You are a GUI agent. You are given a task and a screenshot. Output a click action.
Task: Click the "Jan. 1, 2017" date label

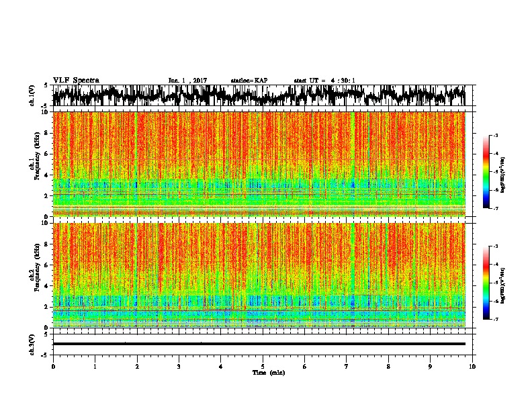187,81
